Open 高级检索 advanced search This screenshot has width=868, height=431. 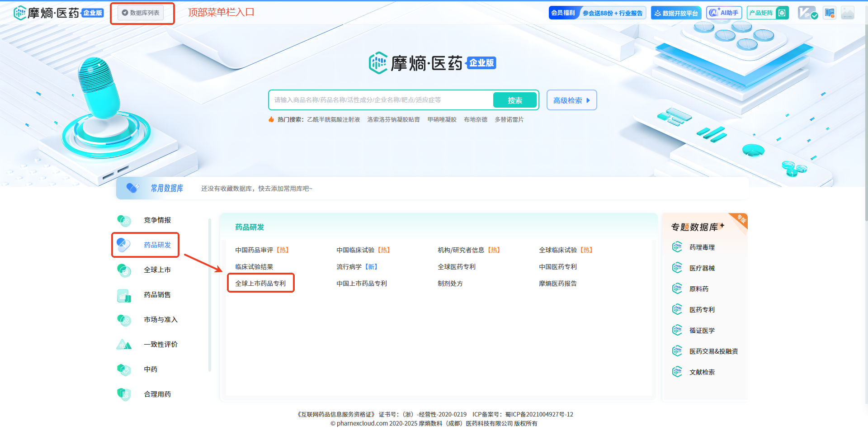pyautogui.click(x=571, y=100)
